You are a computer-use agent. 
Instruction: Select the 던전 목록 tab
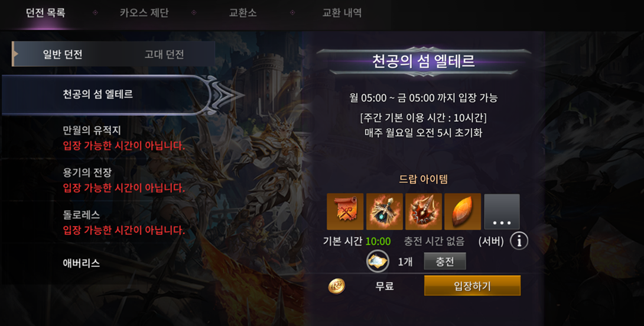tap(45, 13)
